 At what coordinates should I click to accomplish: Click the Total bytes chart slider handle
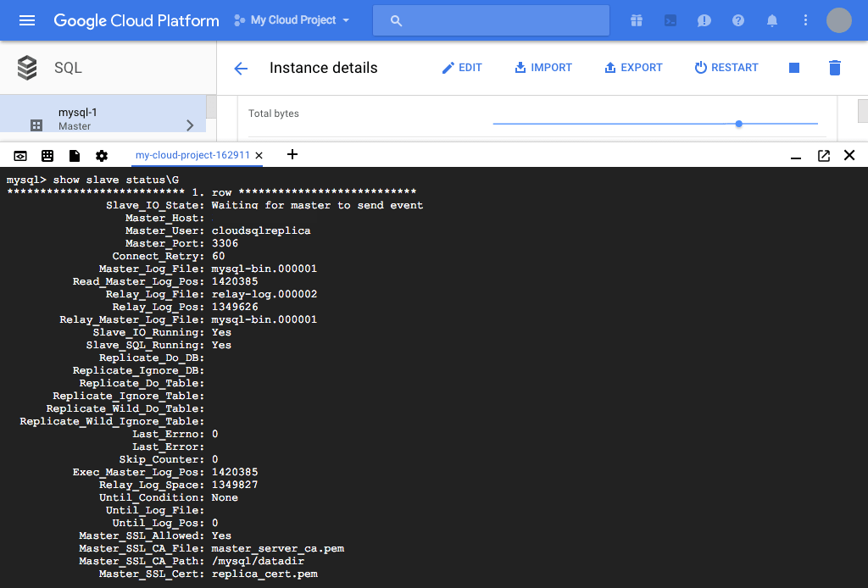(x=738, y=124)
